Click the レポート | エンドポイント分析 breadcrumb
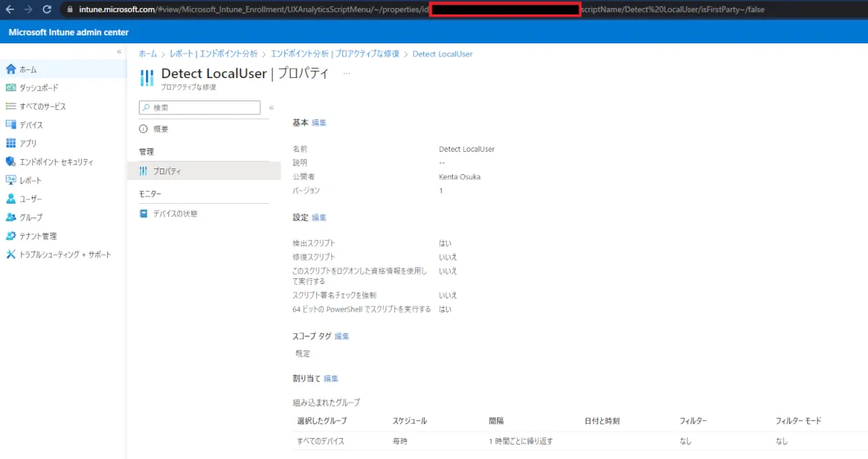Viewport: 868px width, 459px height. [x=213, y=54]
